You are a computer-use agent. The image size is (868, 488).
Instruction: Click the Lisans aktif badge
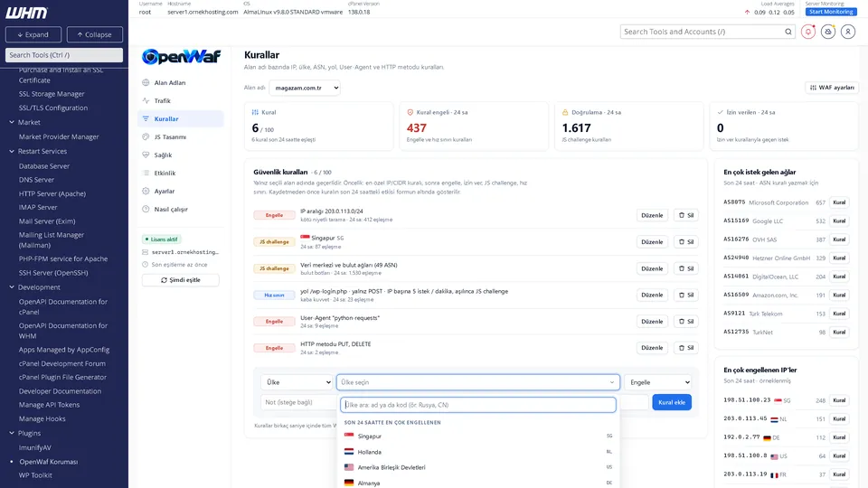pyautogui.click(x=162, y=239)
